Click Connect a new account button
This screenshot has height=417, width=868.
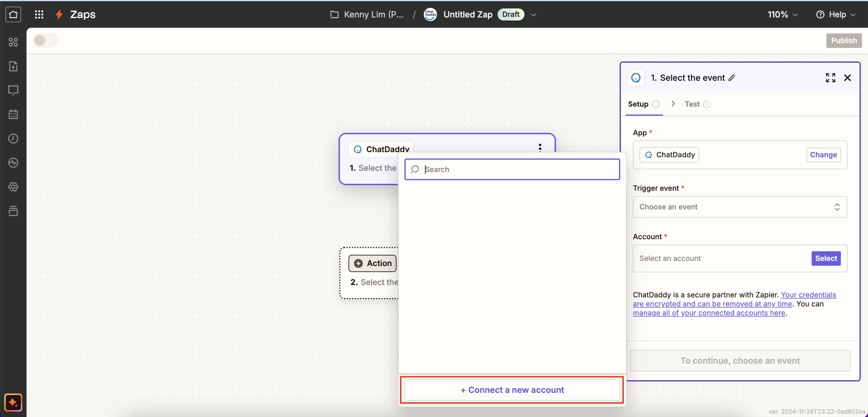[x=512, y=390]
